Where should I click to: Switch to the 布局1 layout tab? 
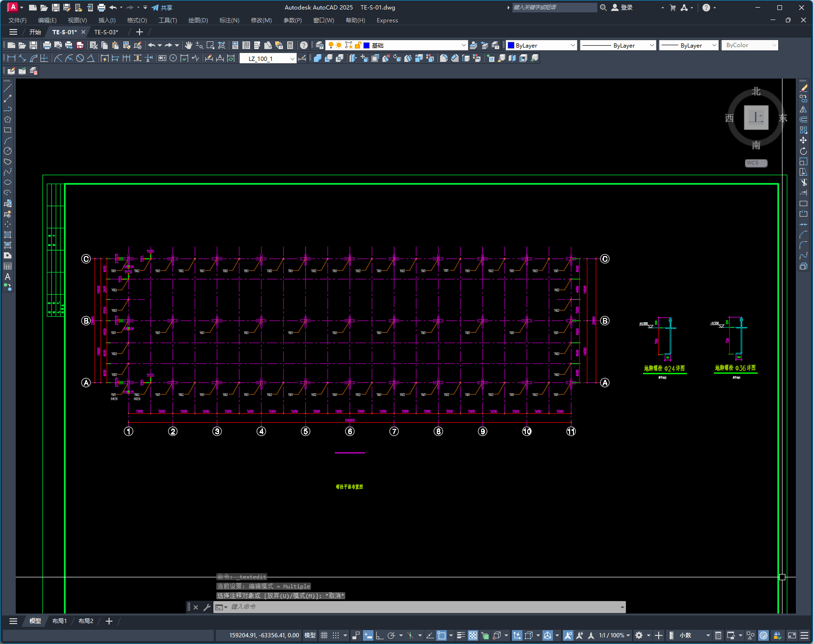point(60,621)
